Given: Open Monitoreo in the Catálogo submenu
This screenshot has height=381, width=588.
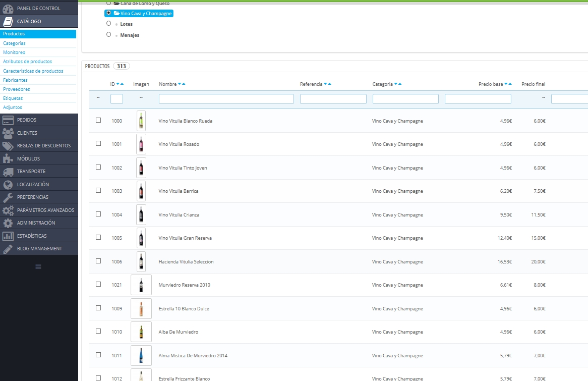Looking at the screenshot, I should pos(14,52).
